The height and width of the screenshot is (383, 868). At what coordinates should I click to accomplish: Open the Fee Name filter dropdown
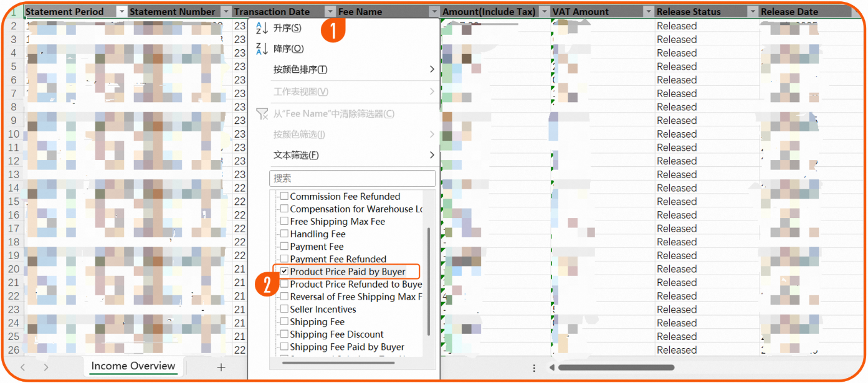(434, 12)
